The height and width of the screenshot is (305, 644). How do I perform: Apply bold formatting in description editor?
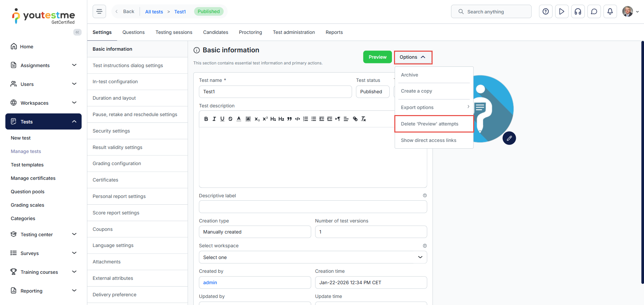click(206, 119)
